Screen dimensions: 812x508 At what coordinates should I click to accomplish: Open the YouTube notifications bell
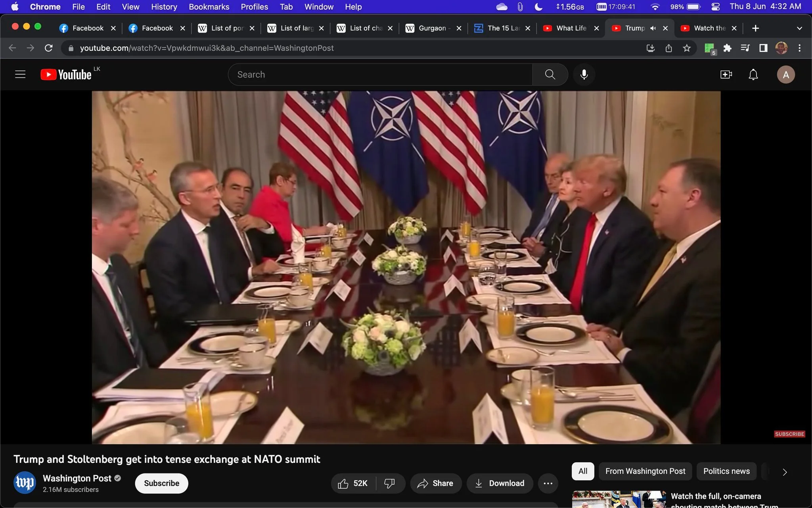[753, 75]
